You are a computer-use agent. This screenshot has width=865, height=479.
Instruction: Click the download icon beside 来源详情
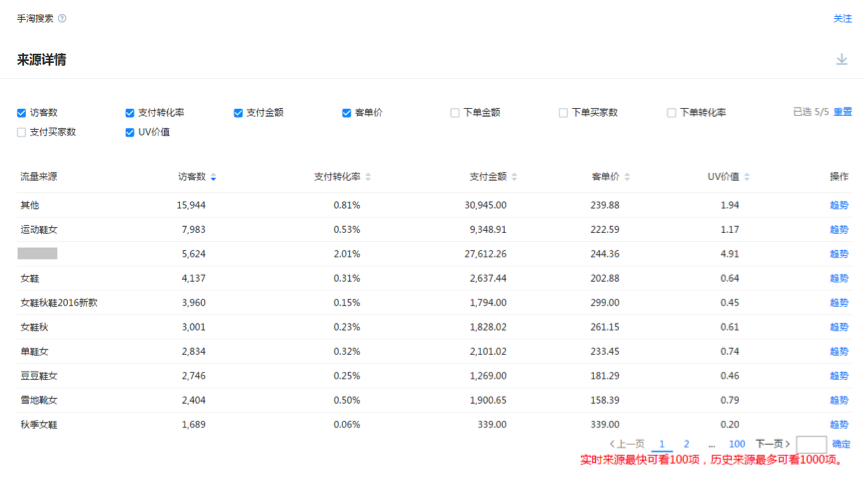click(842, 60)
